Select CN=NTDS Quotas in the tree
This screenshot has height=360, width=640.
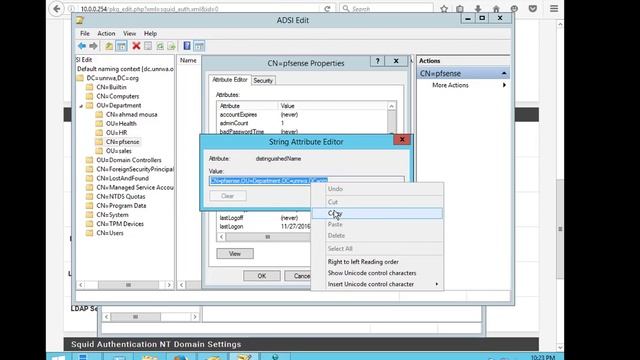click(120, 197)
